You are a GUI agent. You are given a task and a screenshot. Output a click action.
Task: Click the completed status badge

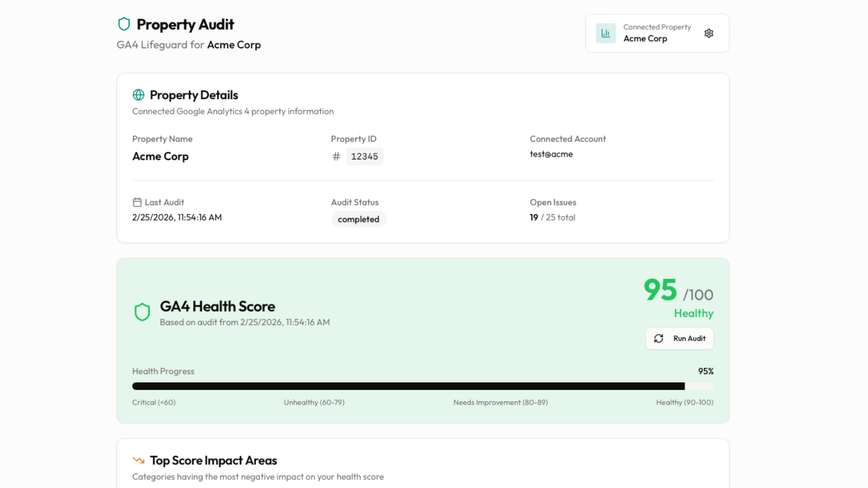359,219
